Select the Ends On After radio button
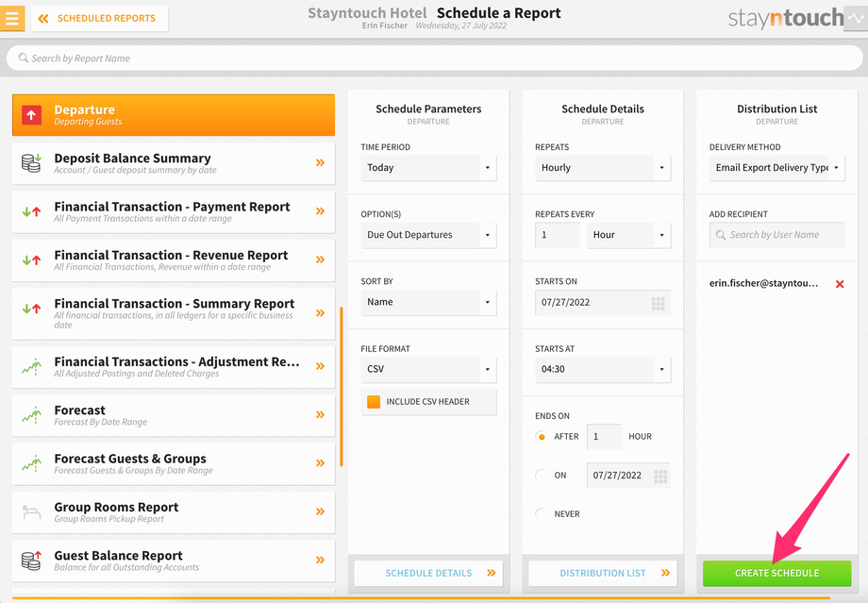 [x=542, y=437]
